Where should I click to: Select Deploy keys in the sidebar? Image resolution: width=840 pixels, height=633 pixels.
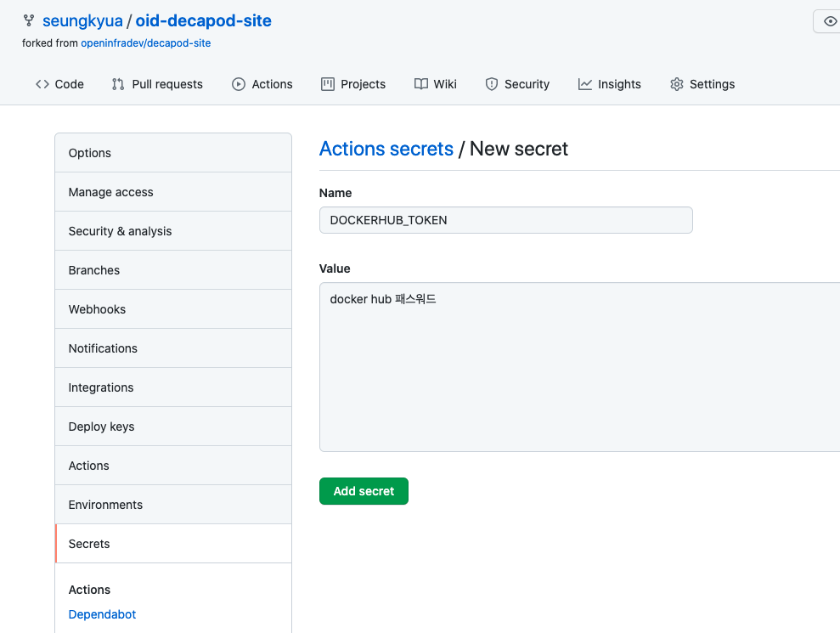click(x=173, y=427)
